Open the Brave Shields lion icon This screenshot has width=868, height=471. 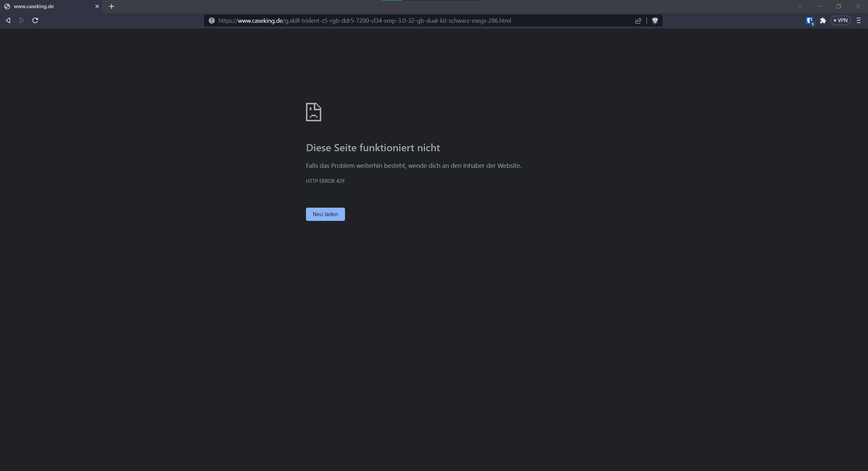[x=655, y=21]
